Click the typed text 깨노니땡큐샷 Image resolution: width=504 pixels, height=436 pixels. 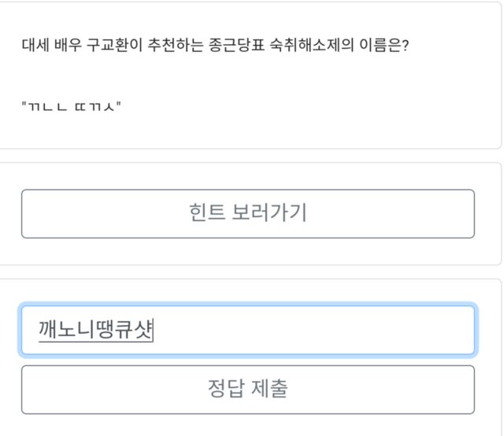(94, 331)
